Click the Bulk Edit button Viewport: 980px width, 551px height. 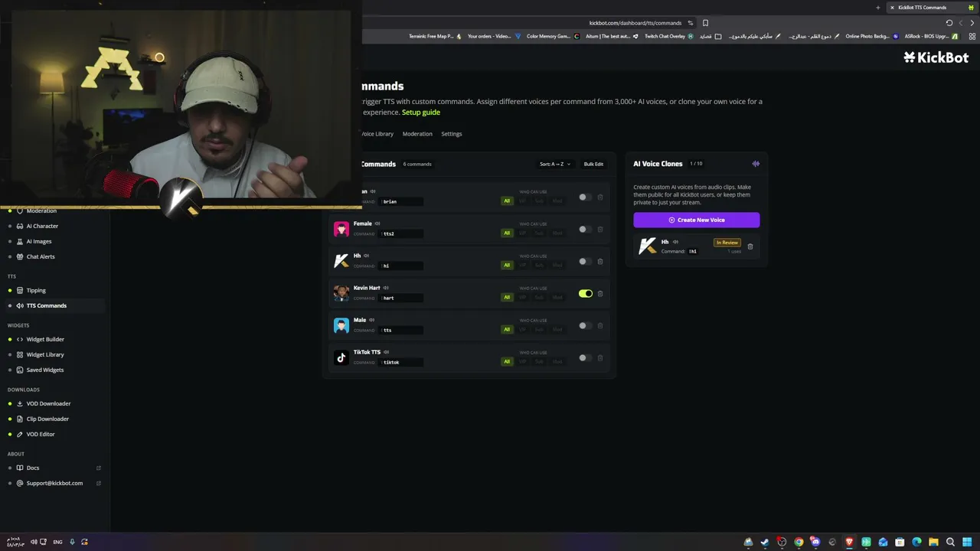593,164
